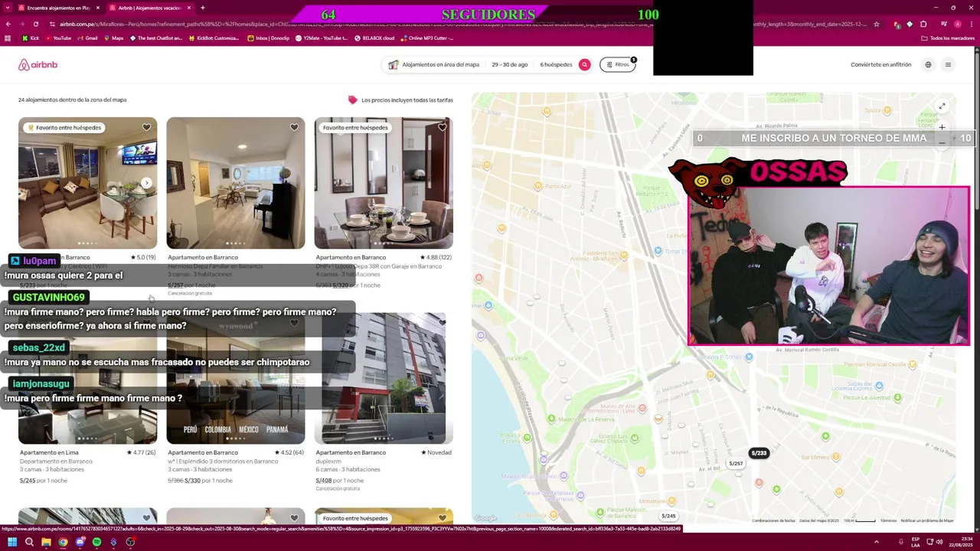Open the apps grid icon in bookmarks bar
Viewport: 980px width, 551px height.
point(8,38)
